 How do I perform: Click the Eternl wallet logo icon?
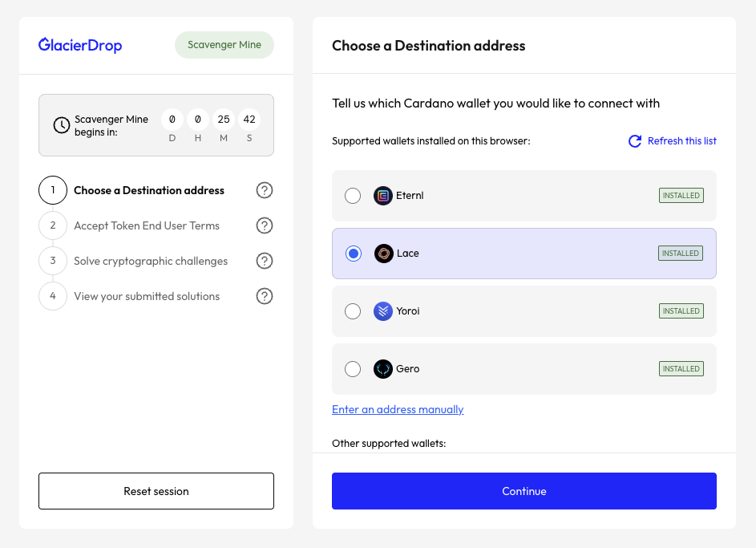[x=383, y=196]
